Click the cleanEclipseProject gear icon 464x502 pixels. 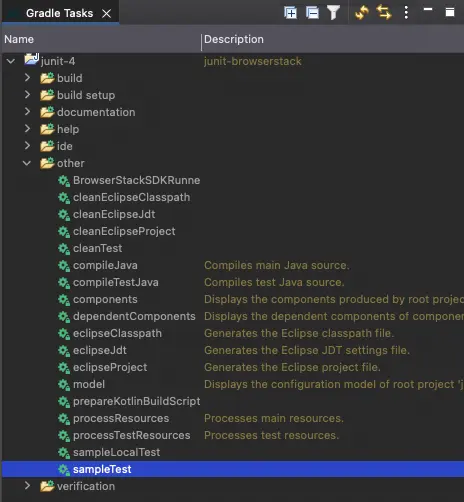pos(64,232)
